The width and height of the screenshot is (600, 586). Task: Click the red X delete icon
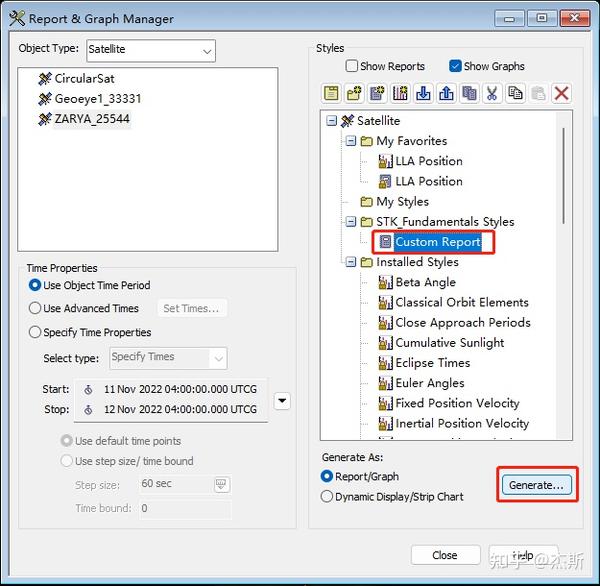pyautogui.click(x=561, y=93)
